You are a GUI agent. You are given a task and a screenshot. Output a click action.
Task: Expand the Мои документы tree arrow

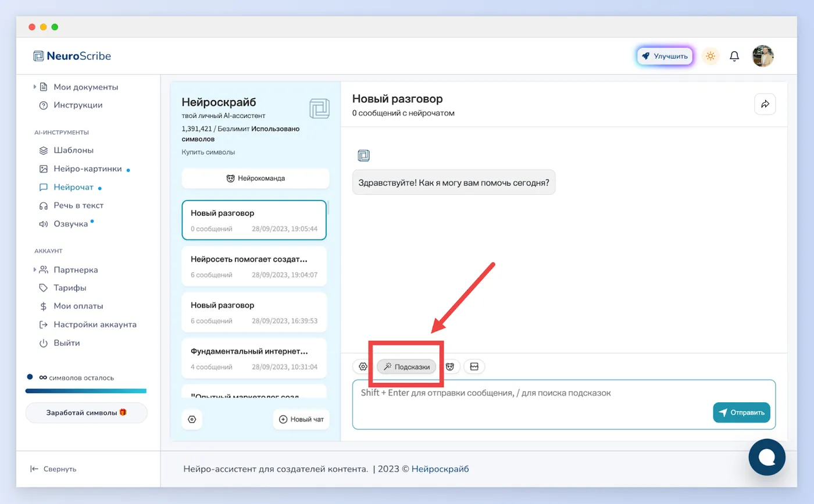(35, 87)
